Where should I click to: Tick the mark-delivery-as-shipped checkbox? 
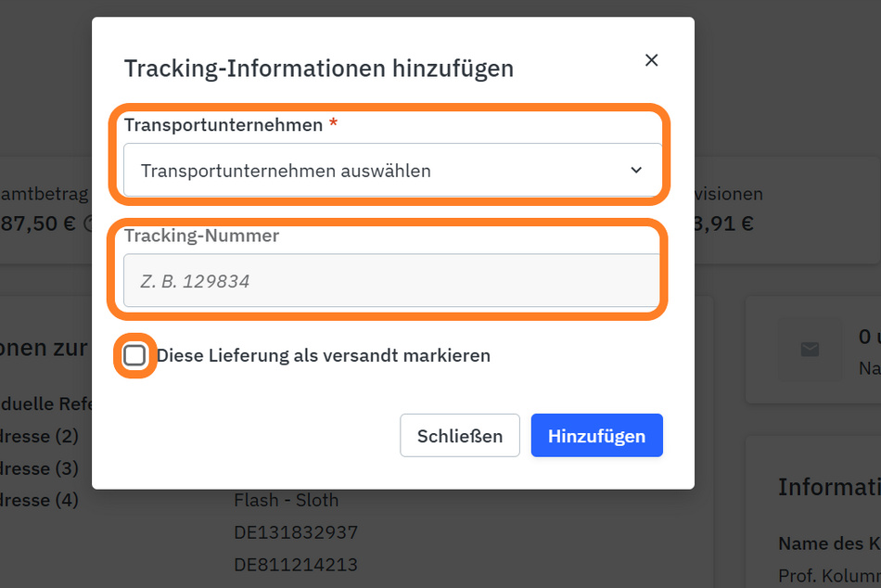pyautogui.click(x=134, y=355)
